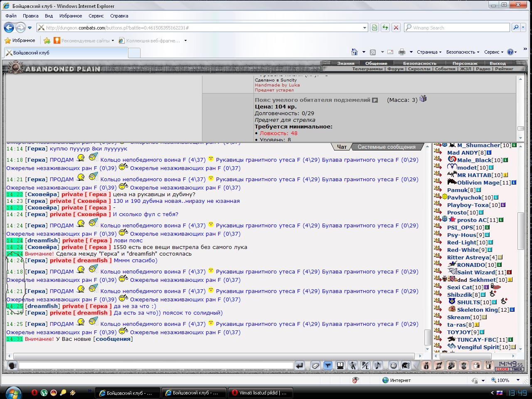Open the Вид menu
The height and width of the screenshot is (399, 532).
pyautogui.click(x=49, y=16)
